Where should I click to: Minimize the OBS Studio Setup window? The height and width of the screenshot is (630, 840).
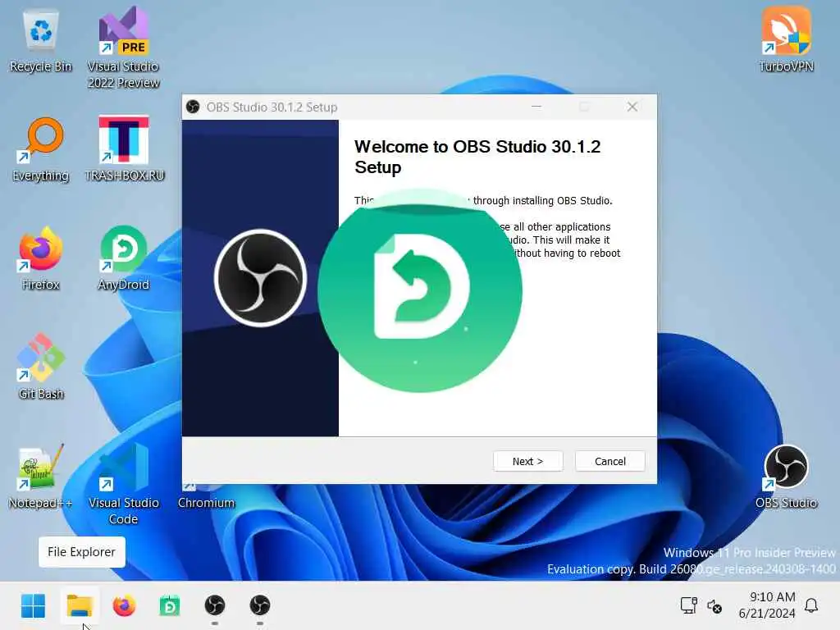536,107
